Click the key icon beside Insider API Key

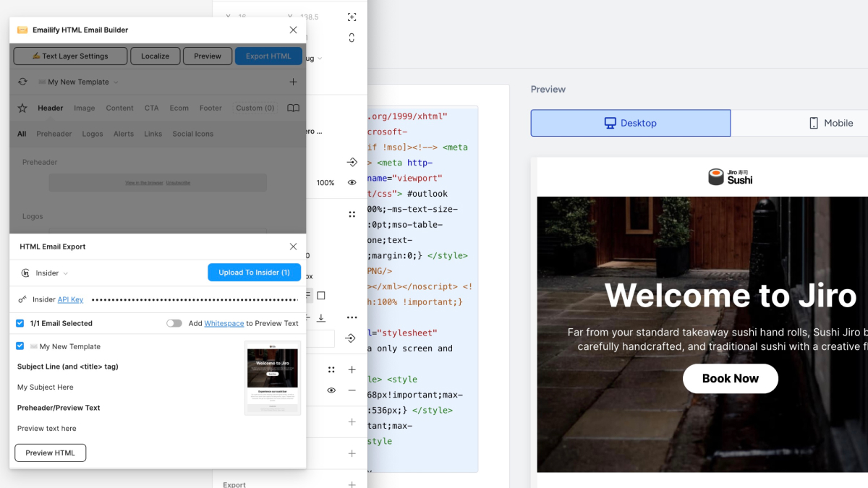click(x=22, y=299)
